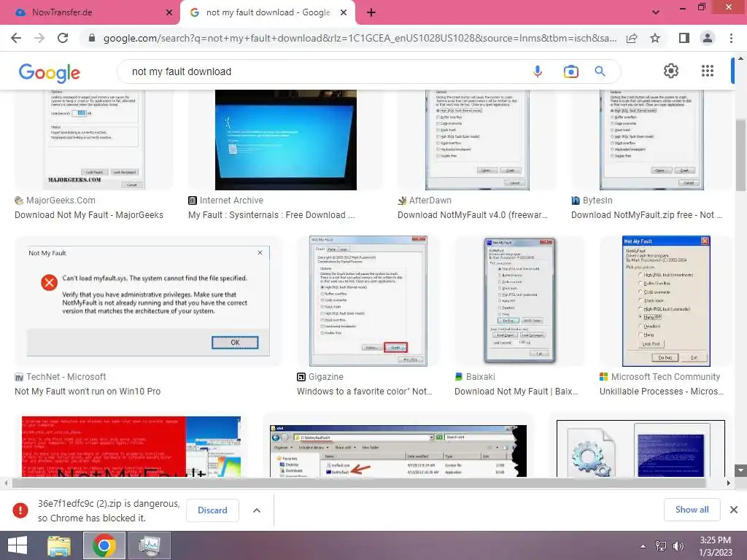Open the volume control in tray

678,546
